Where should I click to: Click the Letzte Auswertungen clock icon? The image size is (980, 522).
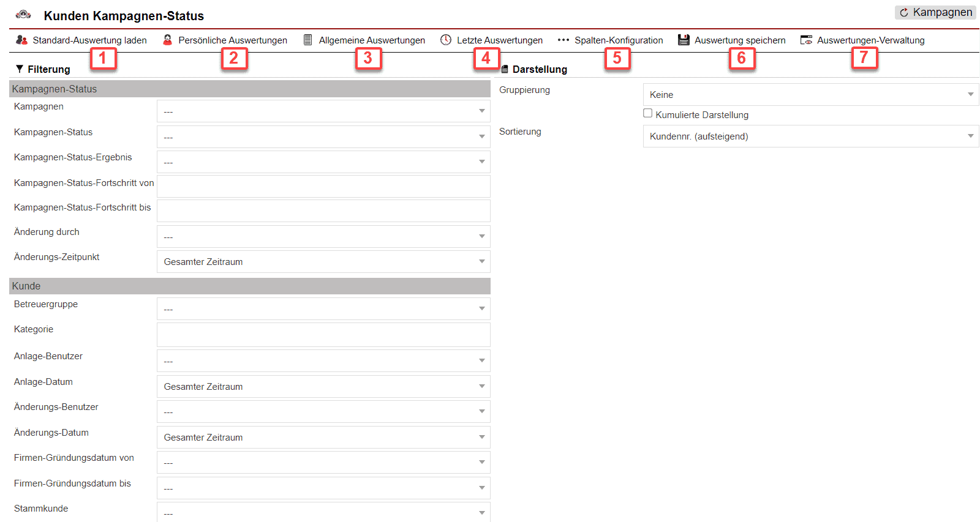click(446, 40)
